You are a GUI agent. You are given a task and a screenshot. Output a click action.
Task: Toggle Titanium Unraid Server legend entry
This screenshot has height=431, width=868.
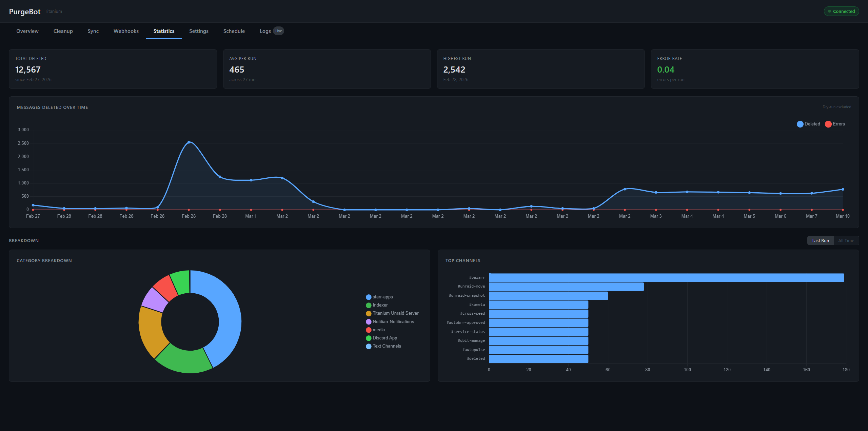point(392,313)
